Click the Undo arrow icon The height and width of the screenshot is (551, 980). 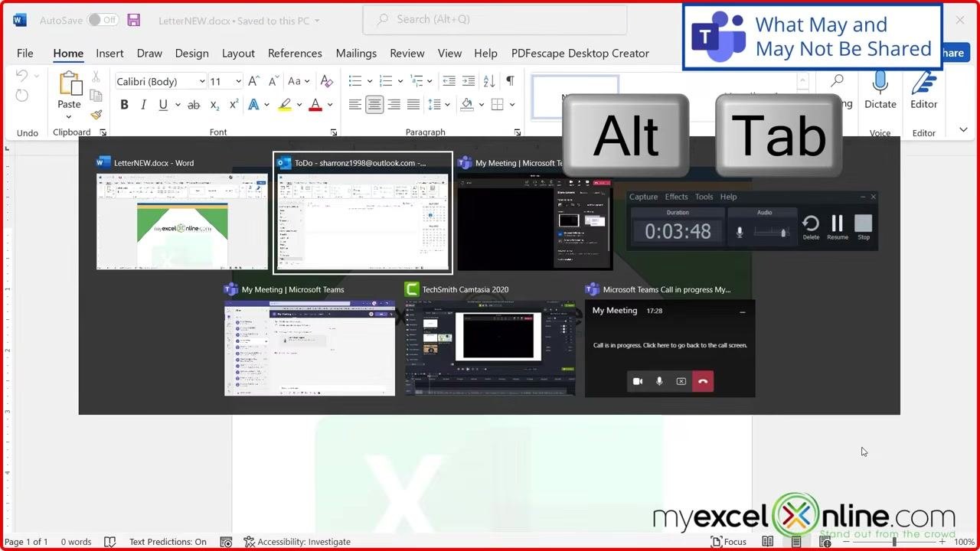[x=21, y=76]
